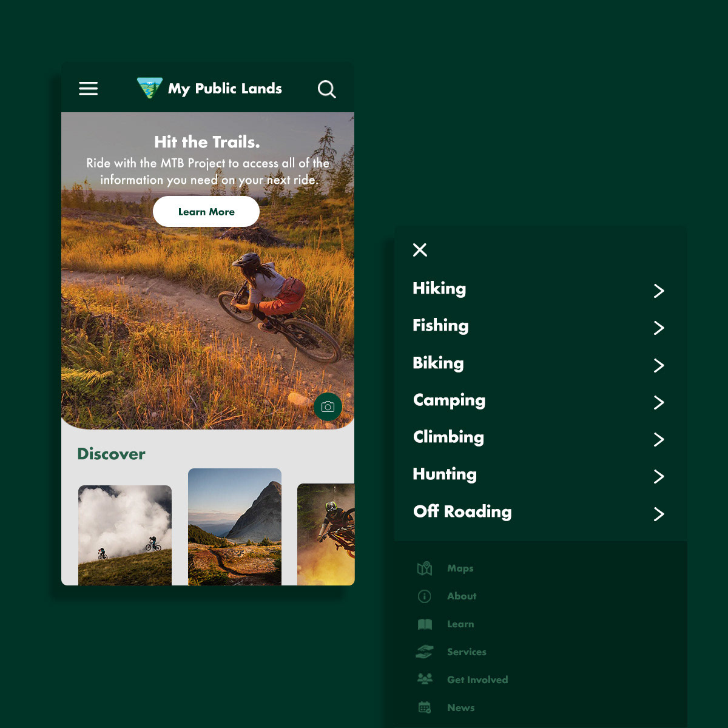728x728 pixels.
Task: Click the Learn More button
Action: point(206,212)
